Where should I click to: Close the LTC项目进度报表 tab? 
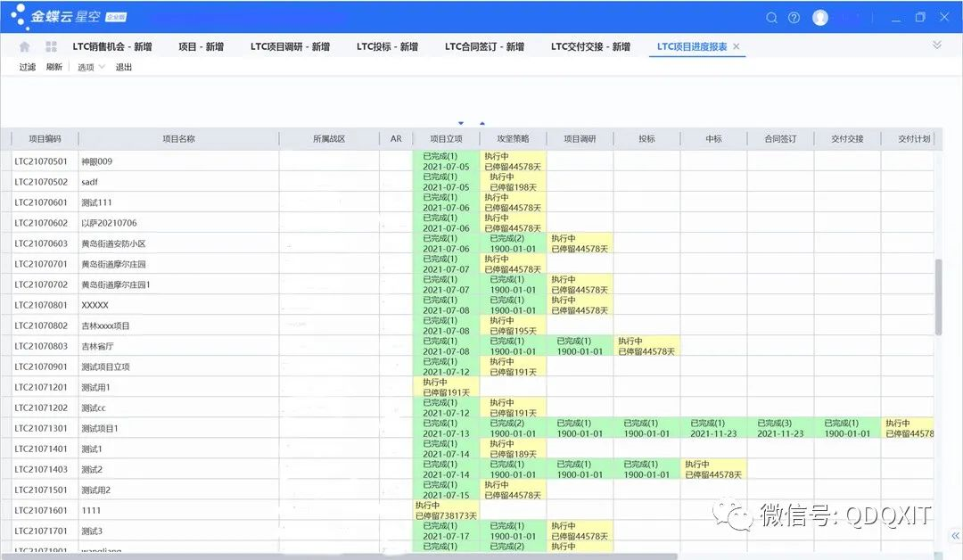(737, 46)
